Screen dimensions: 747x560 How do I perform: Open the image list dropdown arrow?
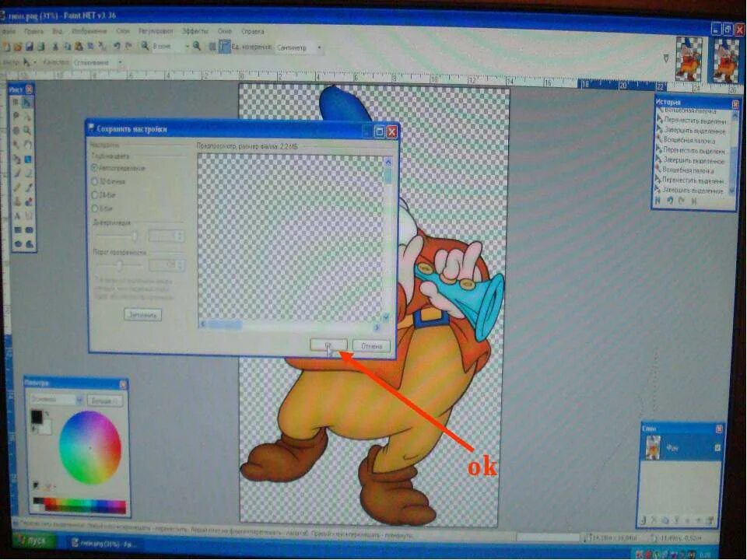coord(666,58)
